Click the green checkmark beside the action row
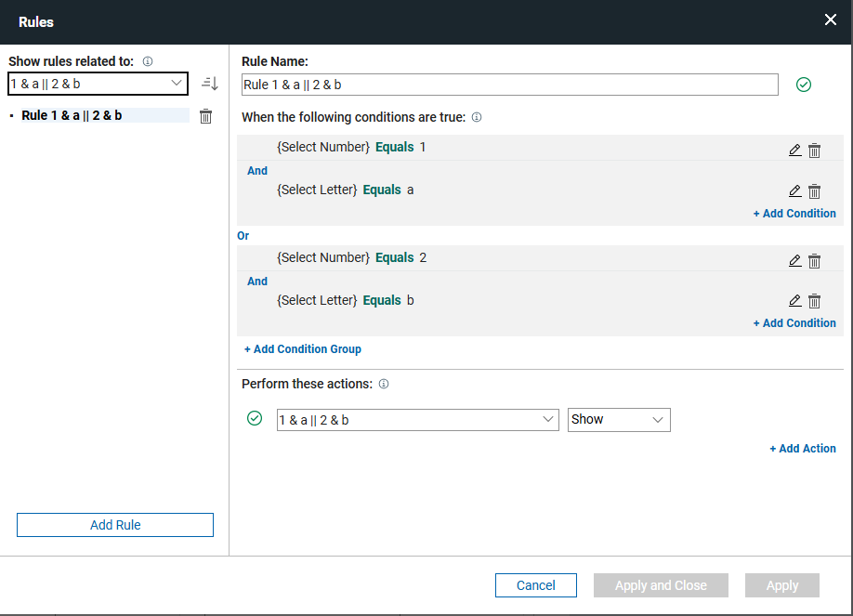Screen dimensions: 853x616 coord(254,418)
